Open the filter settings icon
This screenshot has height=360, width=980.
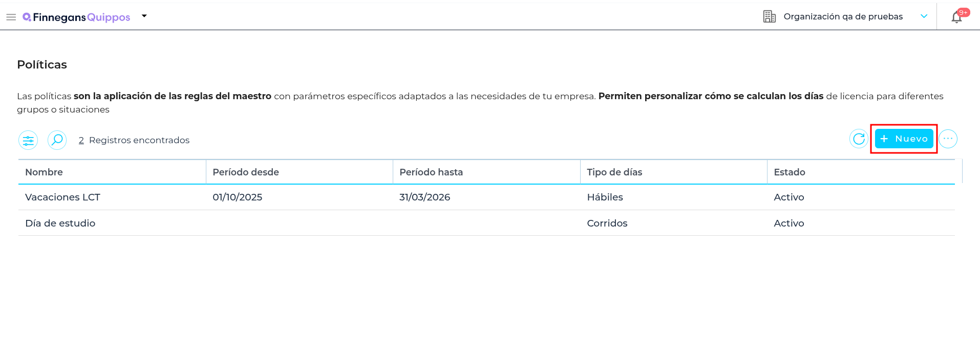(28, 140)
